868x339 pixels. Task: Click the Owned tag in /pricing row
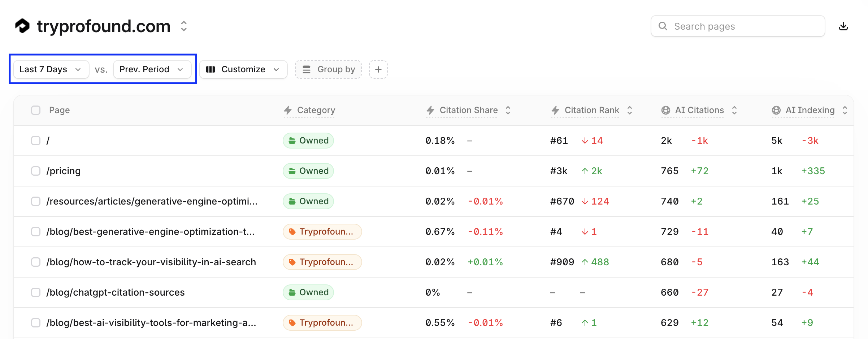click(x=308, y=171)
